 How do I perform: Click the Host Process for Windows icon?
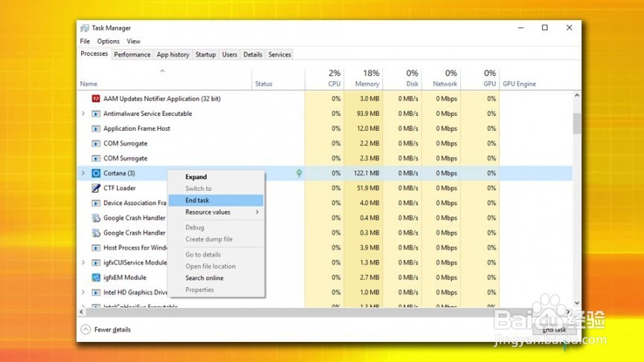click(96, 248)
